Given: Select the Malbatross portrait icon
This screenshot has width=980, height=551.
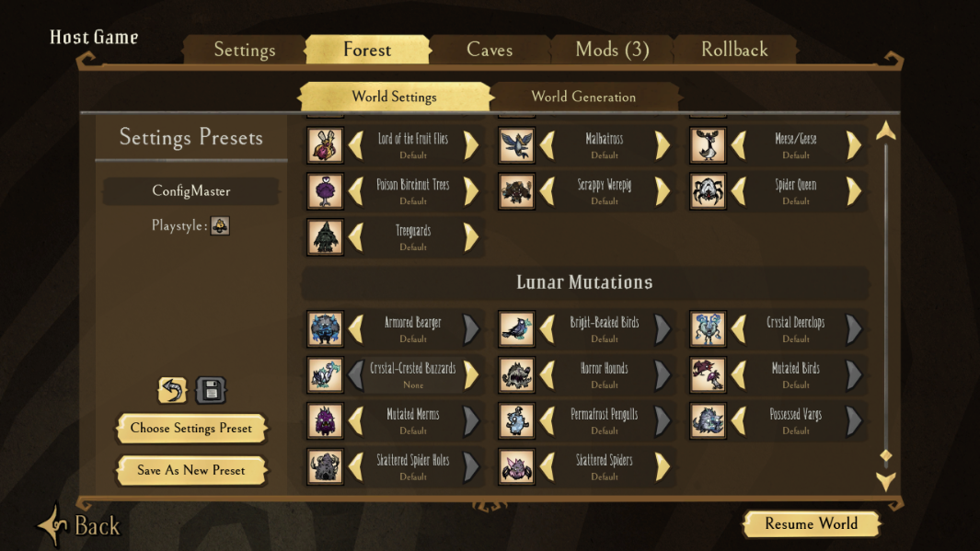Looking at the screenshot, I should [516, 145].
